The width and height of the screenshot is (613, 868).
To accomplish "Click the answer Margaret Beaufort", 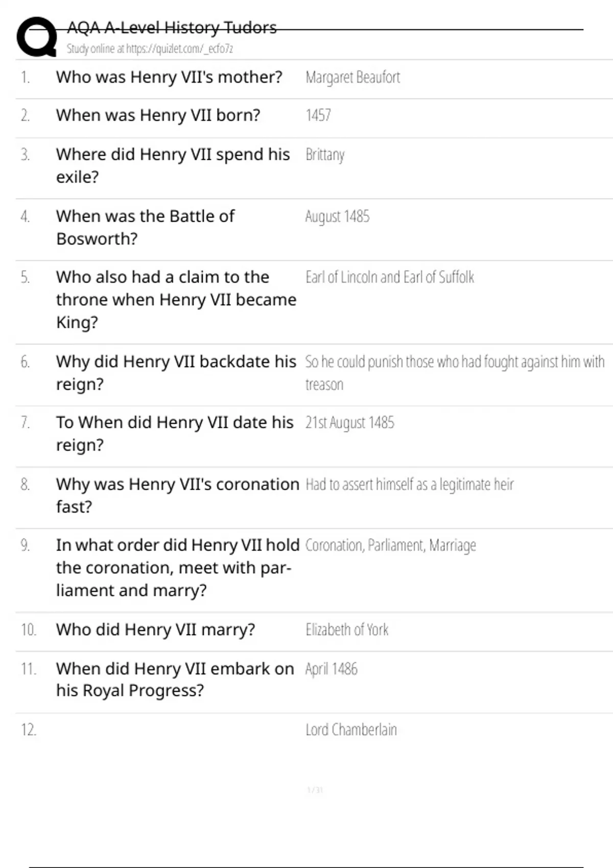I will coord(352,78).
